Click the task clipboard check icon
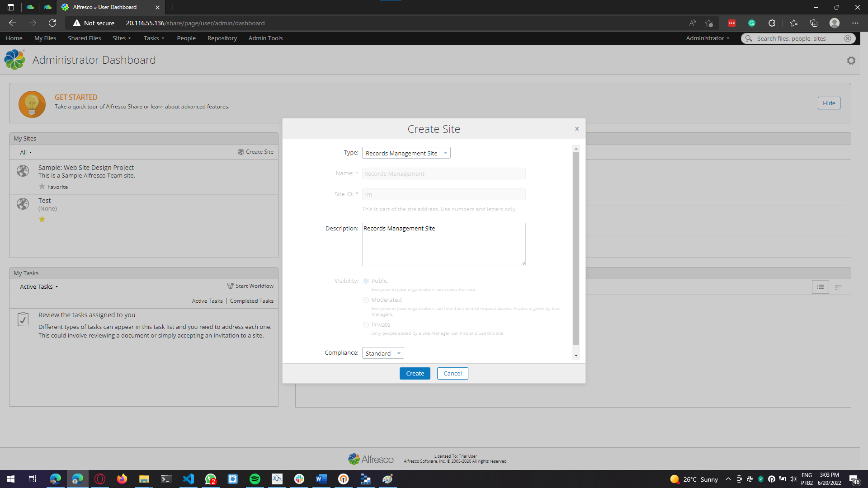This screenshot has height=488, width=868. coord(23,319)
